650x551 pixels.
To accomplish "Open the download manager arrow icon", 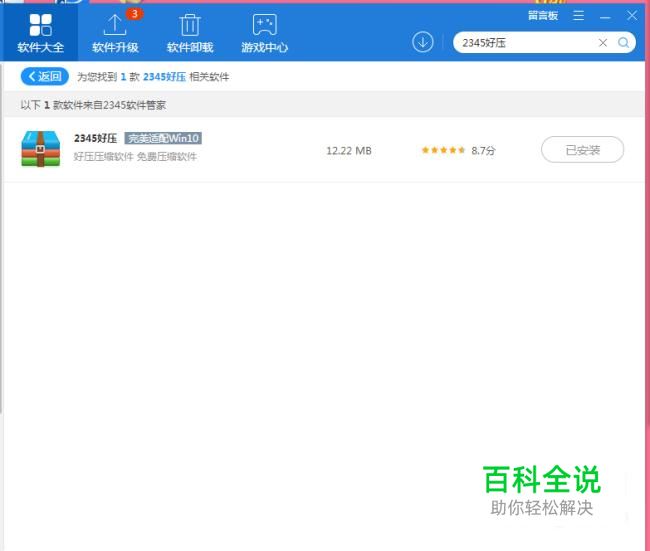I will (x=422, y=42).
